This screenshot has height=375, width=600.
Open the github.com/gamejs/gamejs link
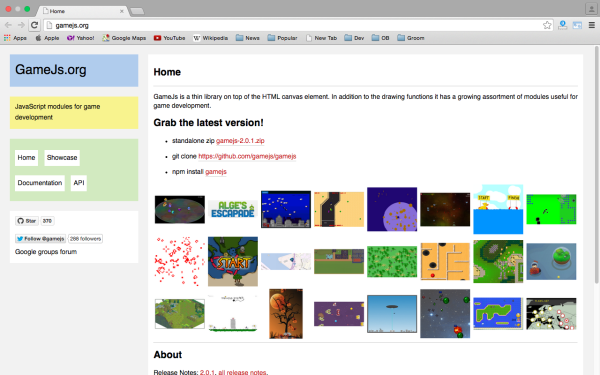(x=247, y=156)
